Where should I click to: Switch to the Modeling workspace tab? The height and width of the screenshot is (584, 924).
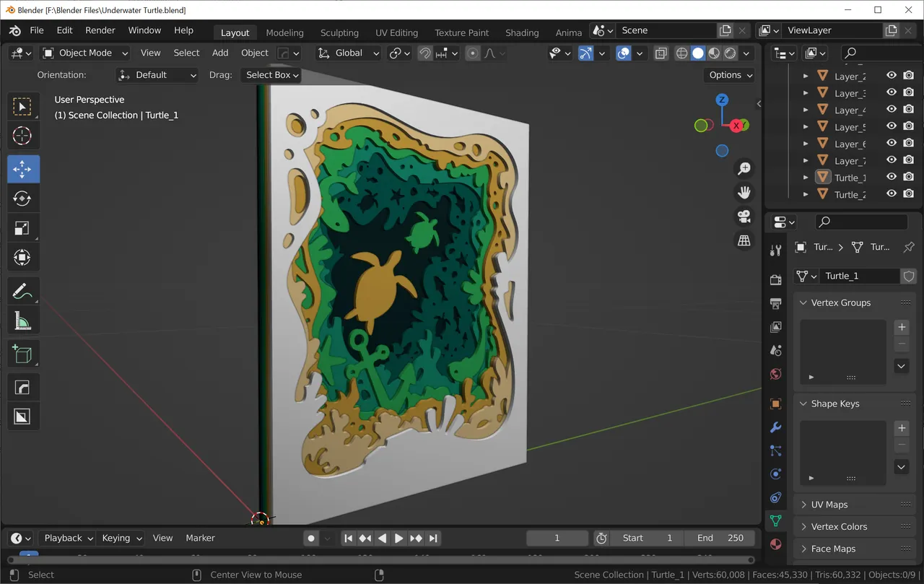tap(284, 32)
